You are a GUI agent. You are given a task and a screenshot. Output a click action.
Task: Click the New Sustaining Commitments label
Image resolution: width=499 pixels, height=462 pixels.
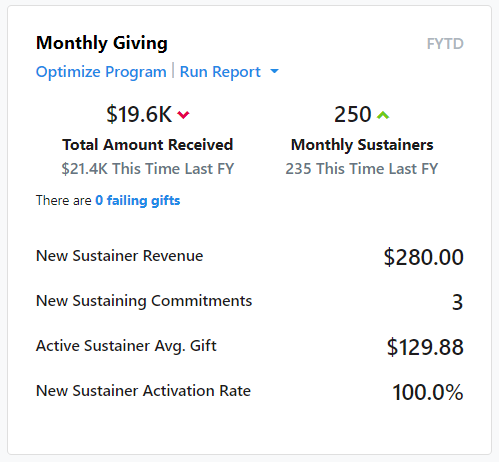pyautogui.click(x=144, y=301)
